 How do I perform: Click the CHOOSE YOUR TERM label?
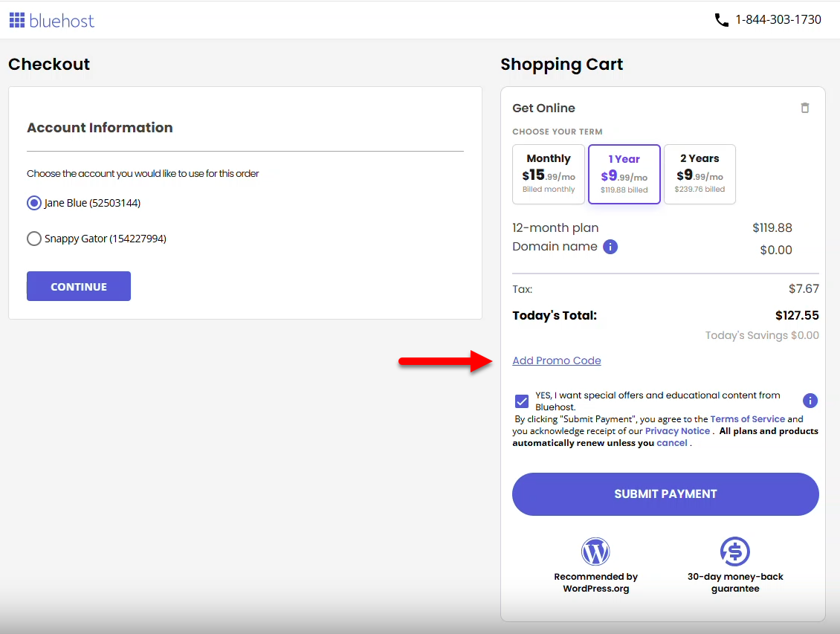coord(557,132)
